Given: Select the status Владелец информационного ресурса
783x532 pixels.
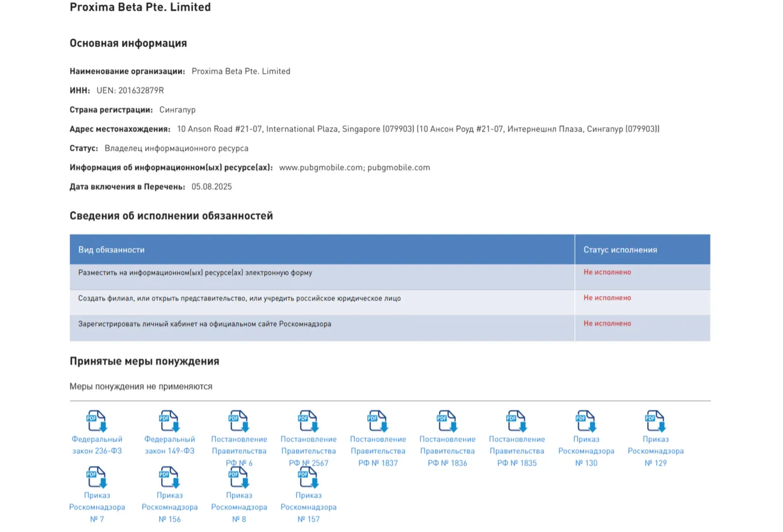Looking at the screenshot, I should click(x=176, y=149).
